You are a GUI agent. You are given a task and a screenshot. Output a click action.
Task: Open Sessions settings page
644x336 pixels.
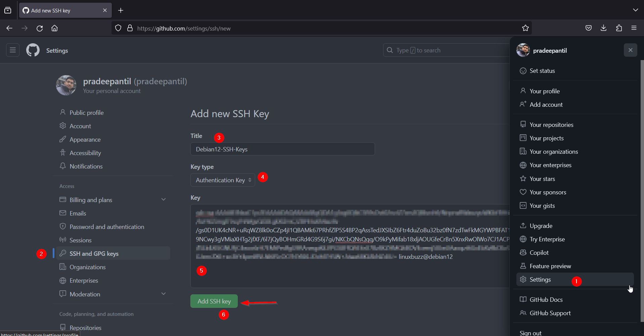(x=113, y=240)
